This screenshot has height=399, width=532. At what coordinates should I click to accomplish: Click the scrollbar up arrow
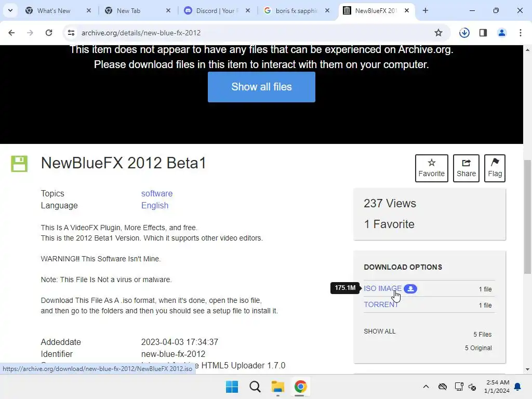527,50
